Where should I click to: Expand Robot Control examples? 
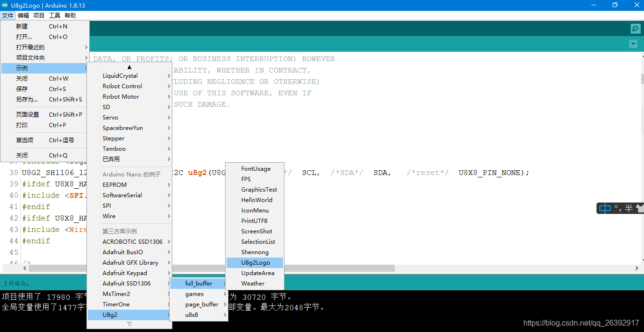129,86
